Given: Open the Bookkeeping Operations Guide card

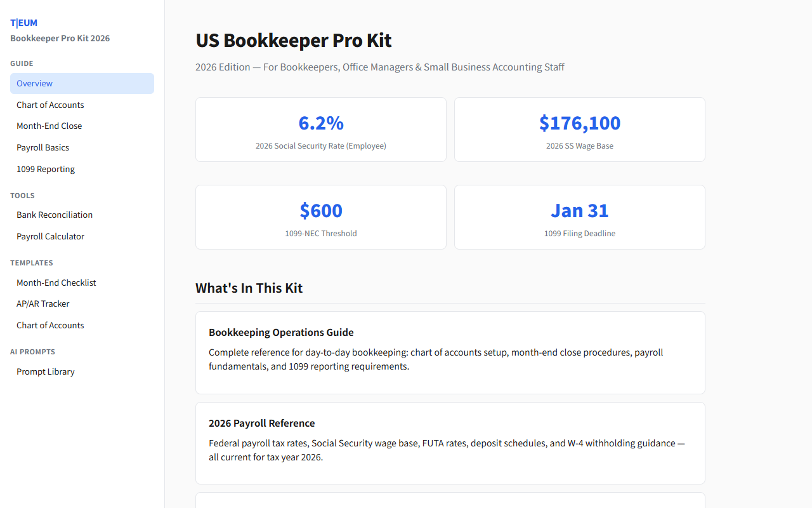Looking at the screenshot, I should [450, 352].
